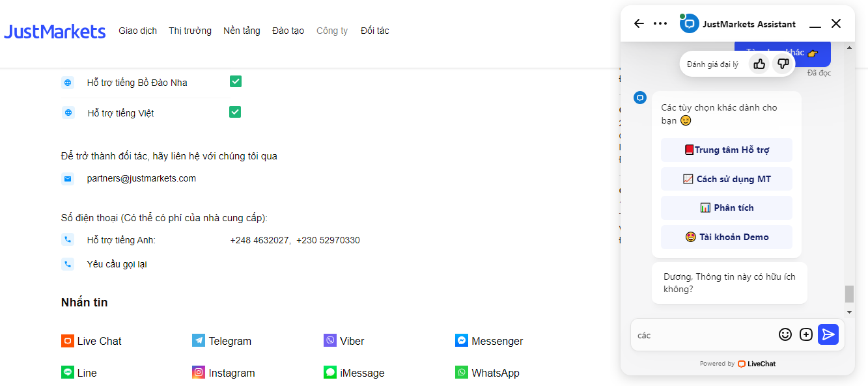868x391 pixels.
Task: Open the Đối tác menu
Action: click(375, 31)
